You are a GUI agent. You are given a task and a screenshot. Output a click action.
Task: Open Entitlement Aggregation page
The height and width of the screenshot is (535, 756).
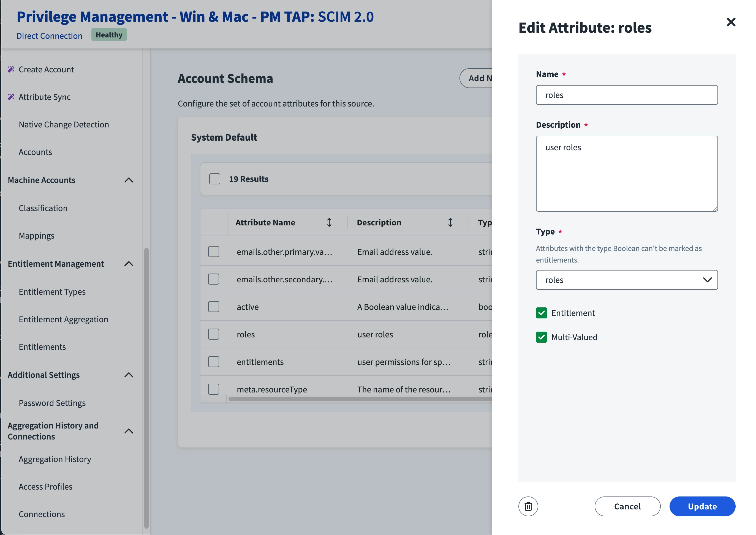click(x=63, y=319)
